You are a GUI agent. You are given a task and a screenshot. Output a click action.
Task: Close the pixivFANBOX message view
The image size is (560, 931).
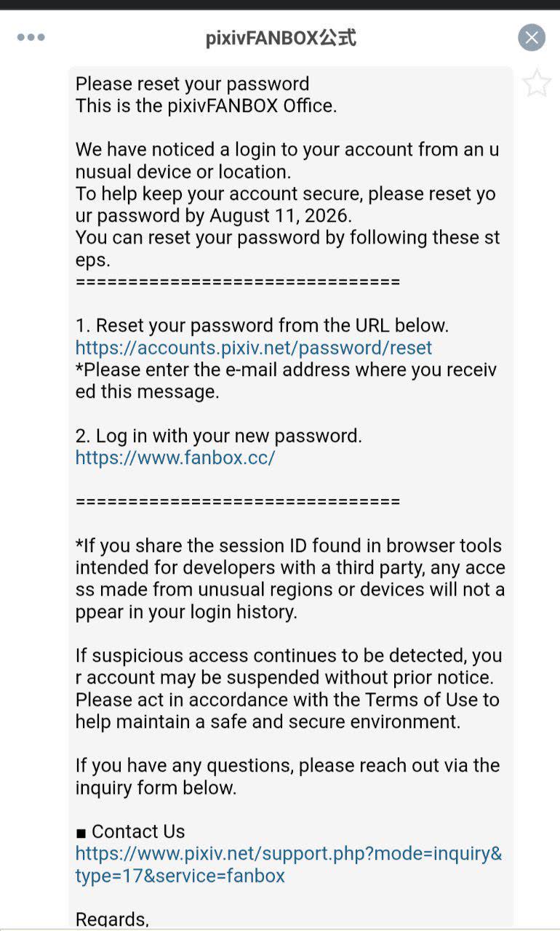532,37
